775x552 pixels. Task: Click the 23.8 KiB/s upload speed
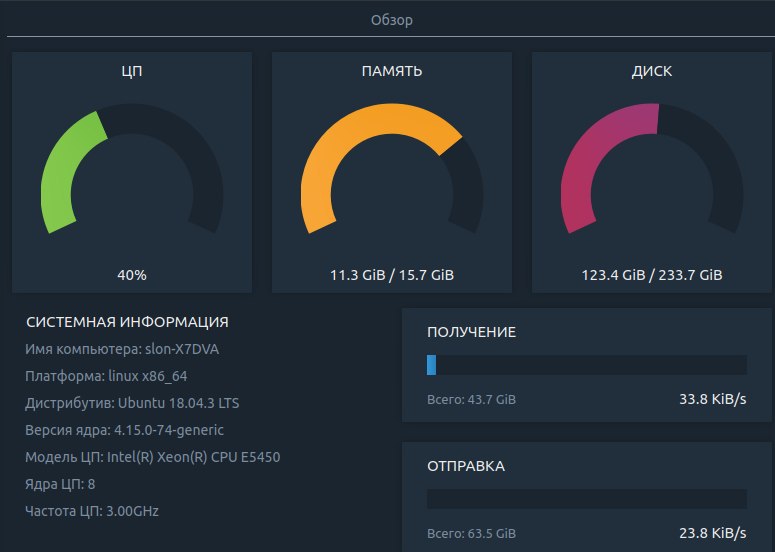coord(713,533)
